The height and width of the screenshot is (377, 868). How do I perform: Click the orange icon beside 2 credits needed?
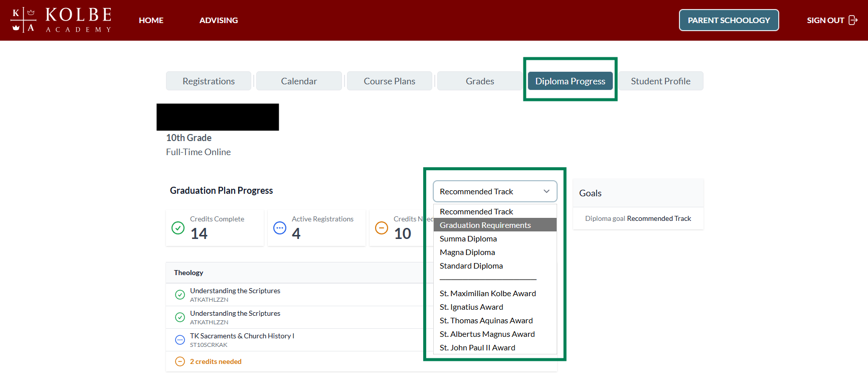pyautogui.click(x=180, y=361)
